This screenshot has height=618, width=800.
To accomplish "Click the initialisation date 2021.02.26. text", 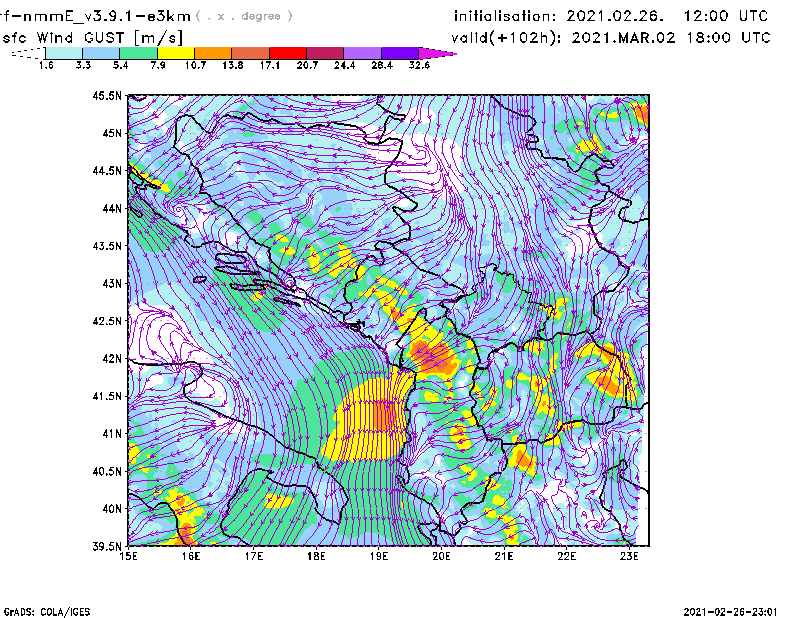I will pos(615,16).
